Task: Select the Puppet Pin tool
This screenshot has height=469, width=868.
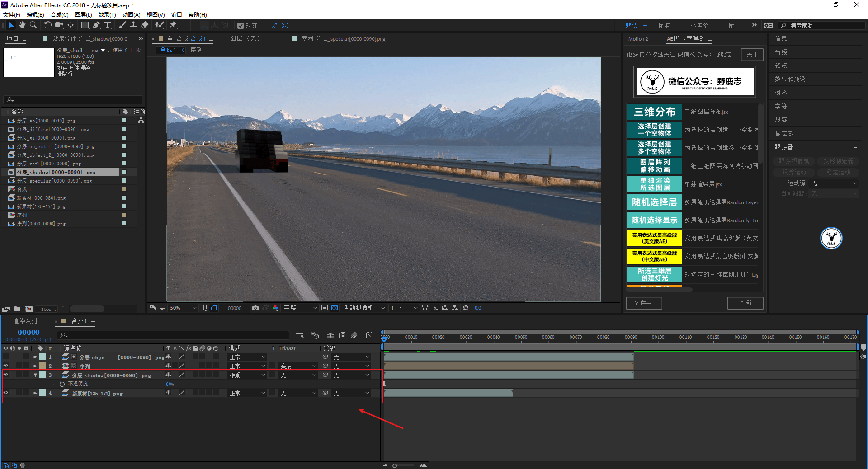Action: (x=173, y=25)
